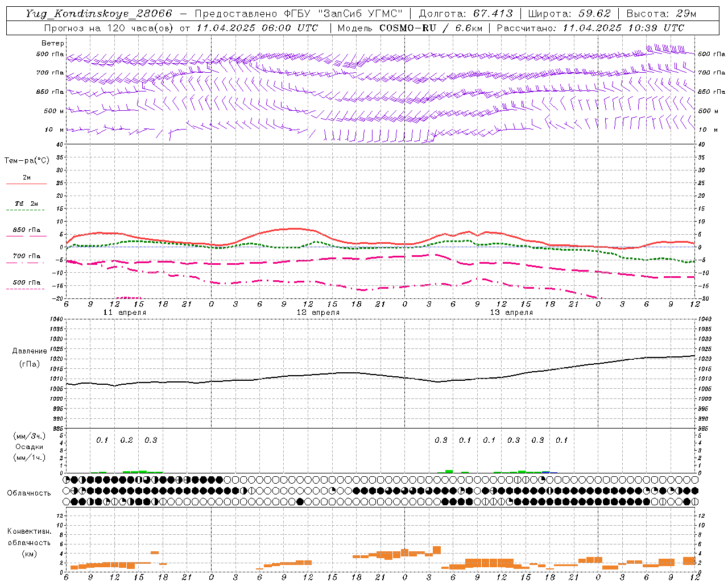Click the Рассчитано: 11.04.2025 10:39 UTC timestamp
Screen dimensions: 728x582
tap(590, 28)
